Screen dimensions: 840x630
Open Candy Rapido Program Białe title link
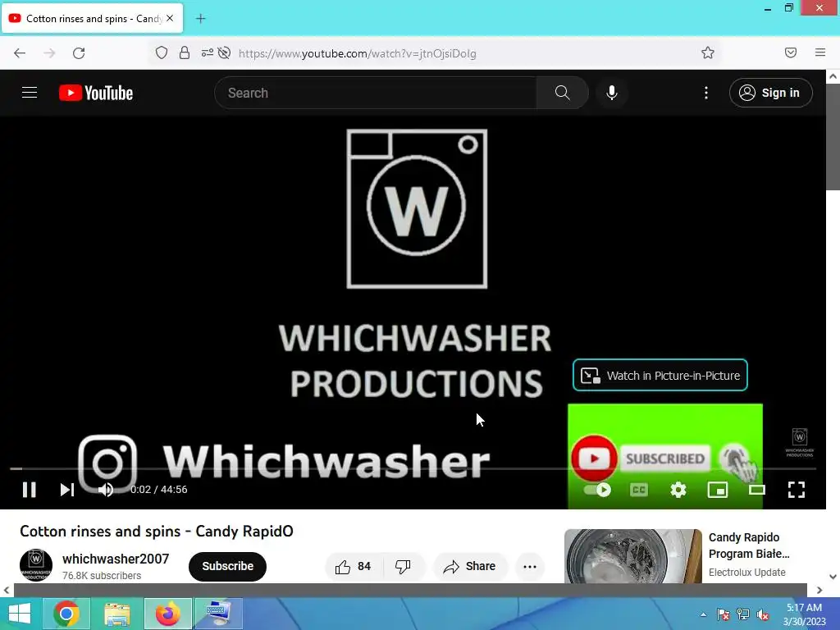[x=749, y=546]
